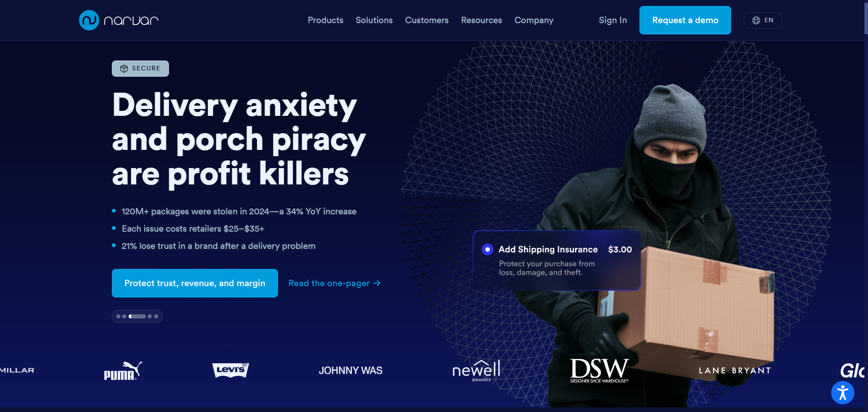Click the active carousel progress indicator
This screenshot has width=868, height=412.
tap(137, 317)
